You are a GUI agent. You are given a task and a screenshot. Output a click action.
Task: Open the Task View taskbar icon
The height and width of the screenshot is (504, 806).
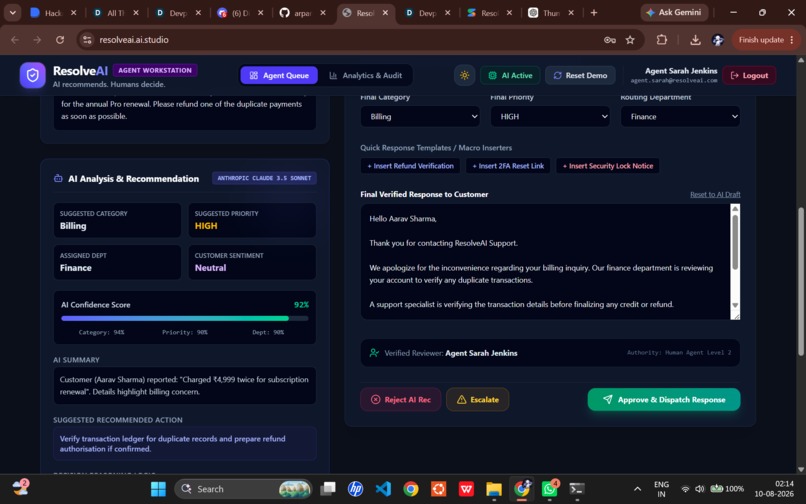click(327, 489)
